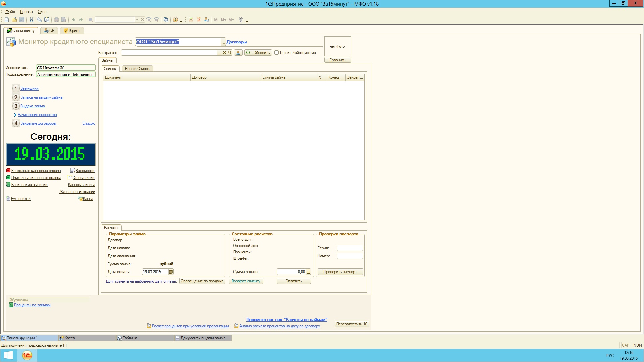The width and height of the screenshot is (644, 362).
Task: Open the Calculator toolbar icon
Action: click(x=191, y=20)
